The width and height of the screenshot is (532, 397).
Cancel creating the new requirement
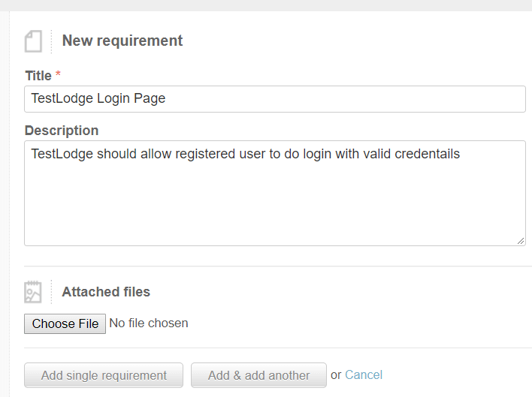point(364,375)
